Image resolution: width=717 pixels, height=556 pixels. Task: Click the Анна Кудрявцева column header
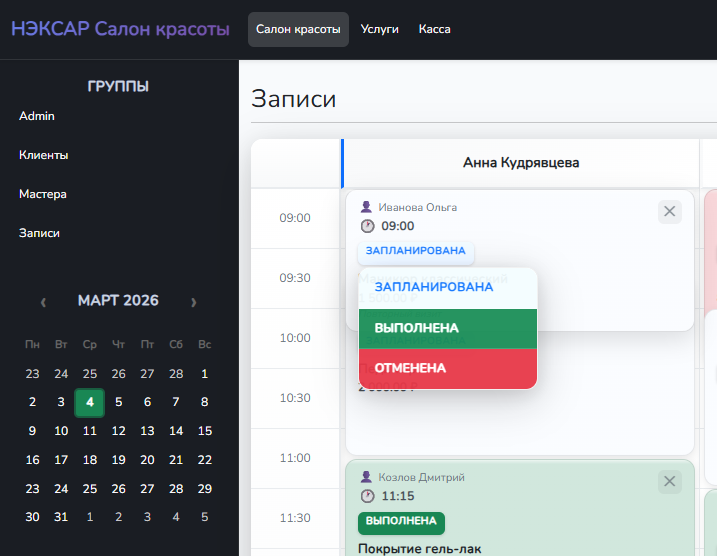pyautogui.click(x=520, y=162)
